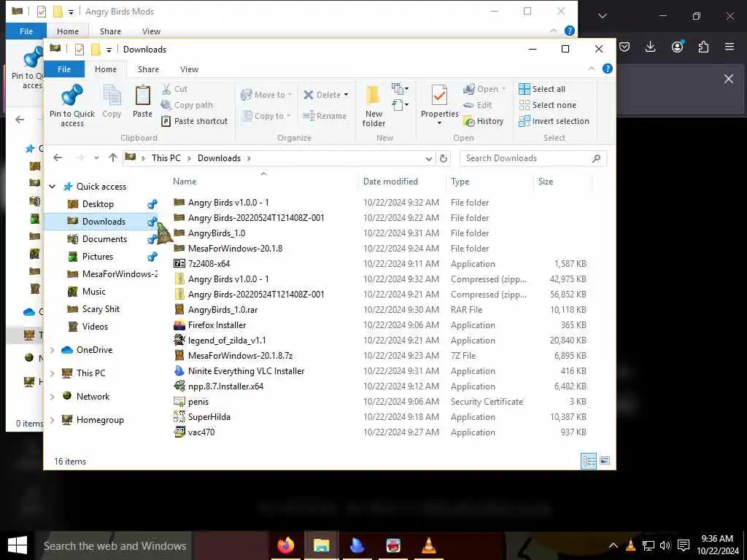The image size is (747, 560).
Task: Open recent locations dropdown arrow
Action: [96, 158]
